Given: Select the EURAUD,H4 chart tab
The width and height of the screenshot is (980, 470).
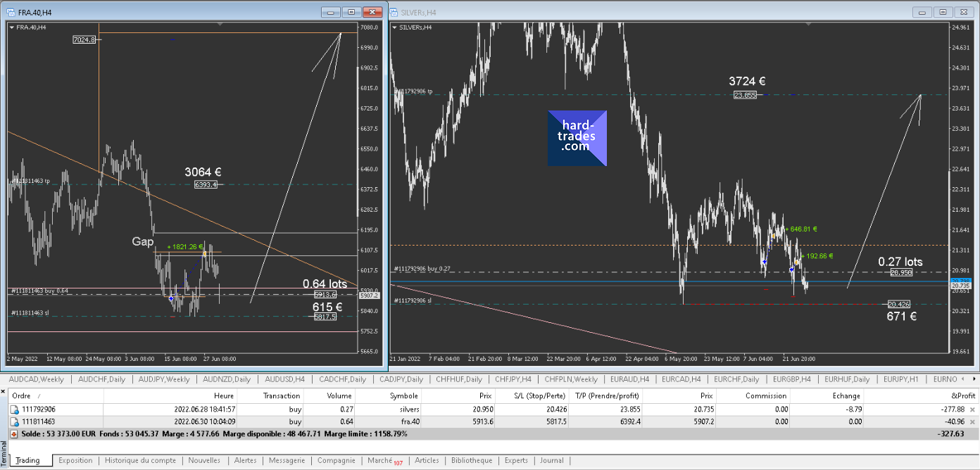Looking at the screenshot, I should pyautogui.click(x=632, y=379).
